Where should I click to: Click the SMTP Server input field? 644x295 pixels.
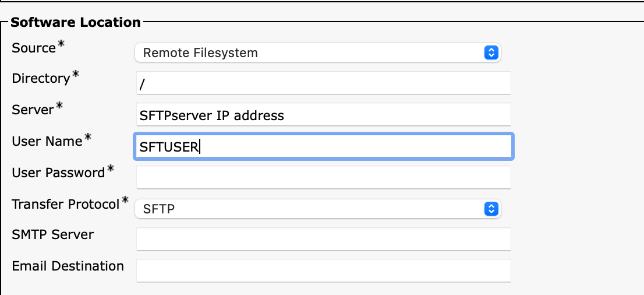coord(323,239)
